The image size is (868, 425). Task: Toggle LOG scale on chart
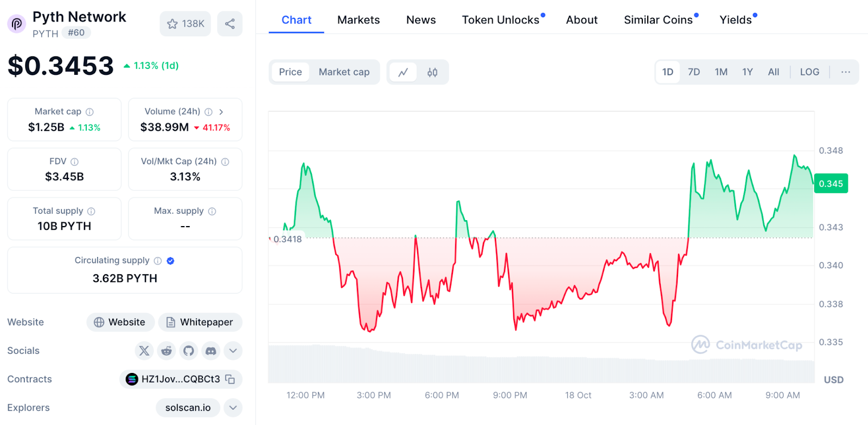click(809, 72)
